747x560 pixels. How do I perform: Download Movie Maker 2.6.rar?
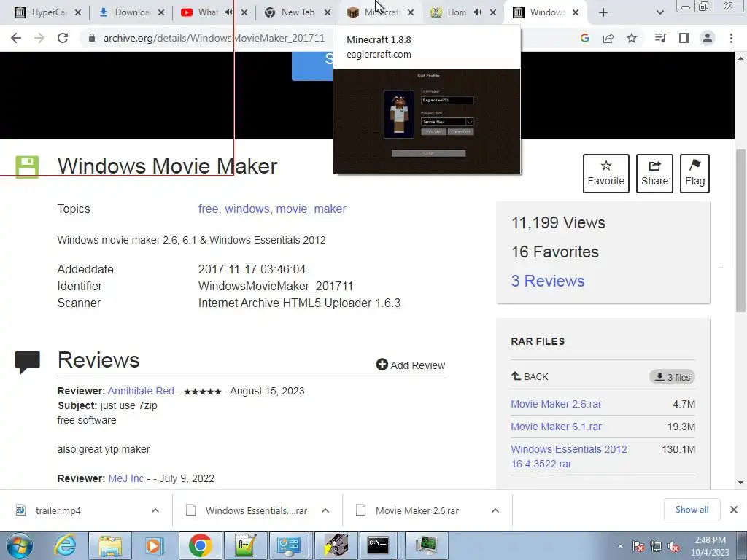click(556, 404)
